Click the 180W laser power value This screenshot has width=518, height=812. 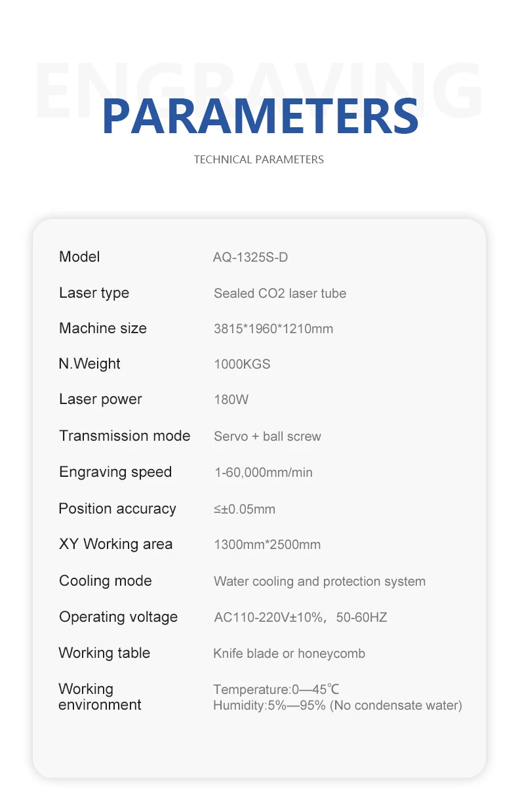click(231, 399)
